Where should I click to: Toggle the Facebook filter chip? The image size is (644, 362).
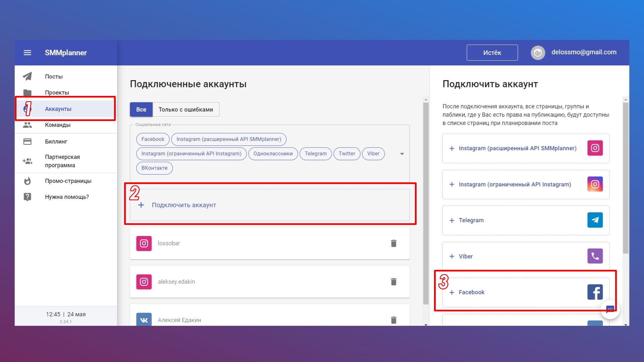[153, 139]
